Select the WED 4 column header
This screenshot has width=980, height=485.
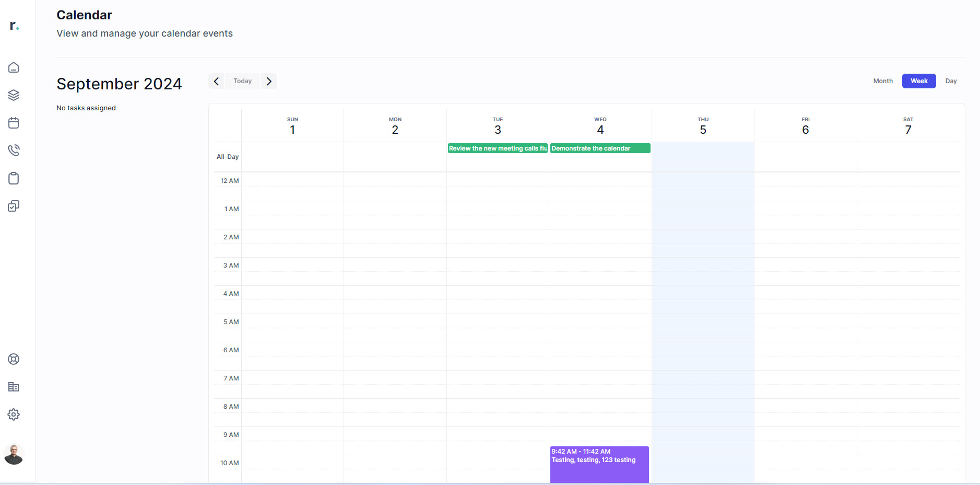pos(599,124)
